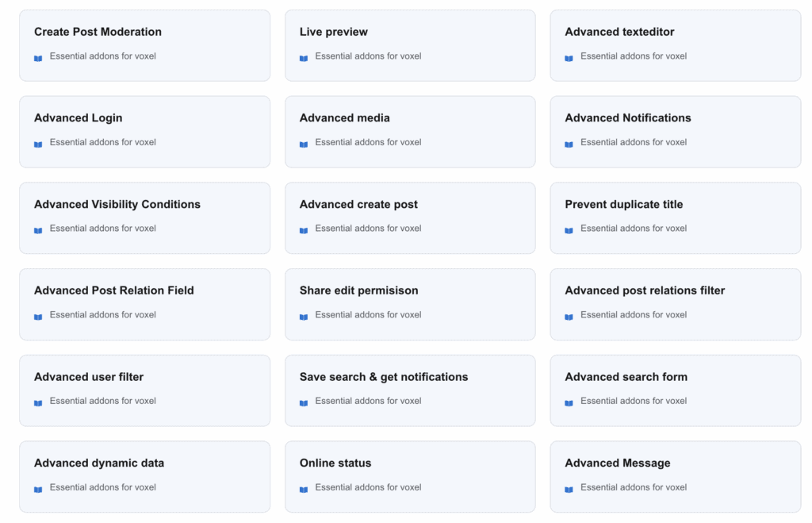This screenshot has height=523, width=812.
Task: Select the Prevent duplicate title card
Action: click(623, 205)
